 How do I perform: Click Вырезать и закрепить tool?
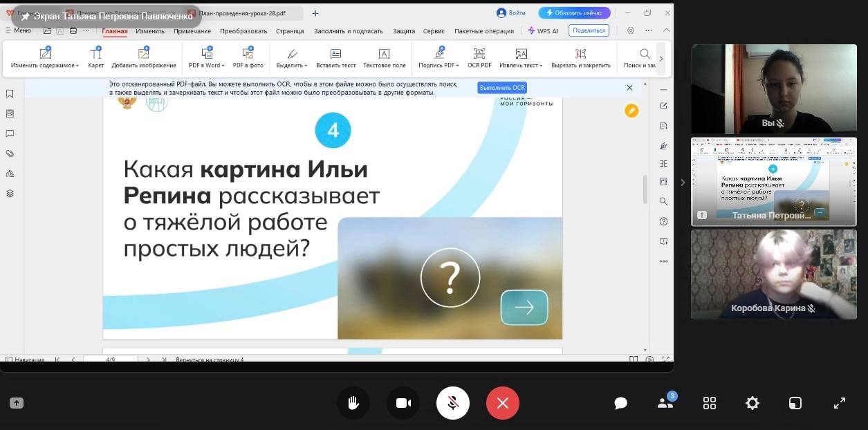coord(581,58)
